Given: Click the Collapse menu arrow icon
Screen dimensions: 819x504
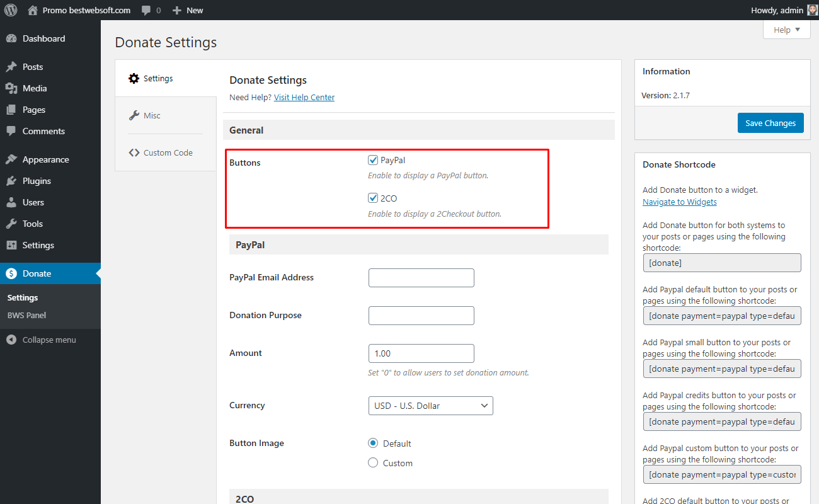Looking at the screenshot, I should pyautogui.click(x=11, y=340).
